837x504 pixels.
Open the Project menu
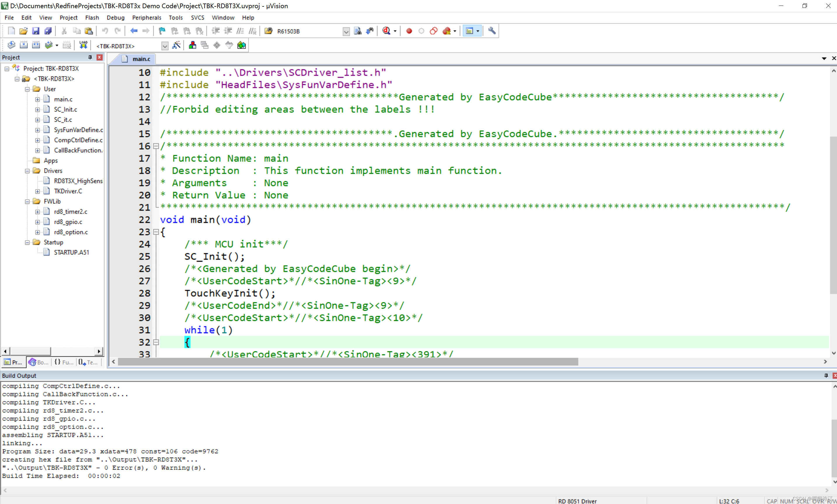[68, 18]
